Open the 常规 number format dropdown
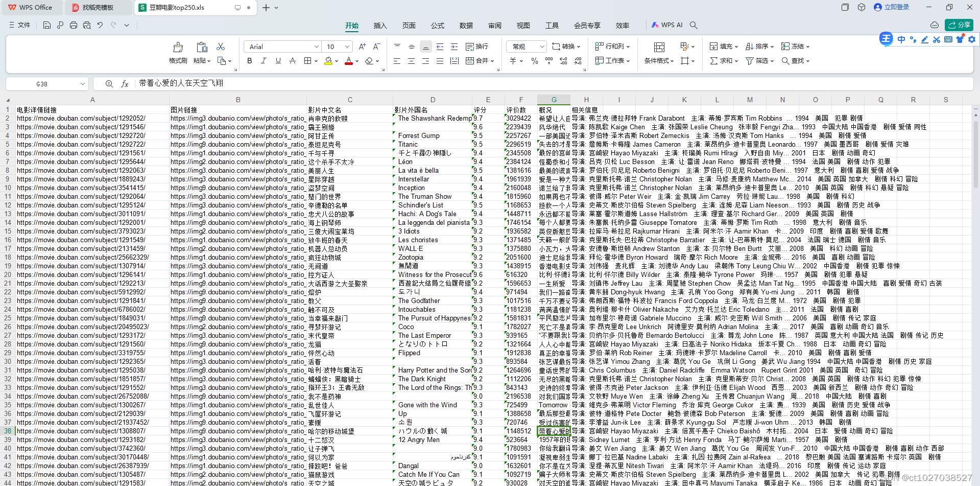980x486 pixels. pos(542,47)
